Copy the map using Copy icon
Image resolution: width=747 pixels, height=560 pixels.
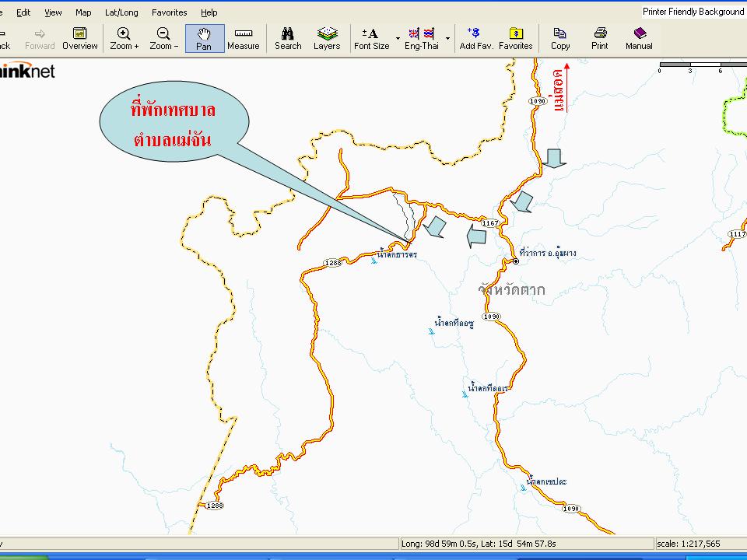560,38
